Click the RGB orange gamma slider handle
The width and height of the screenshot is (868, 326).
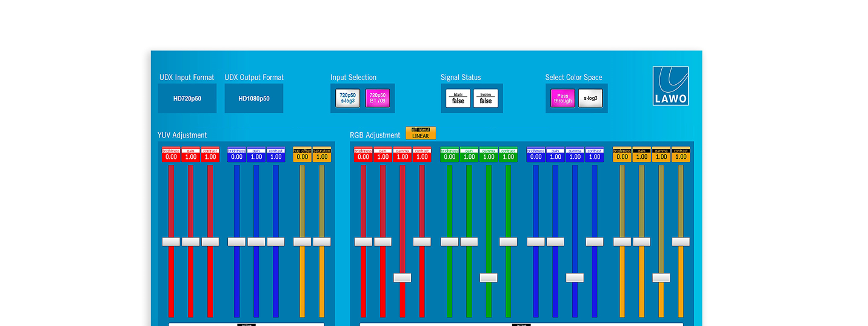661,278
